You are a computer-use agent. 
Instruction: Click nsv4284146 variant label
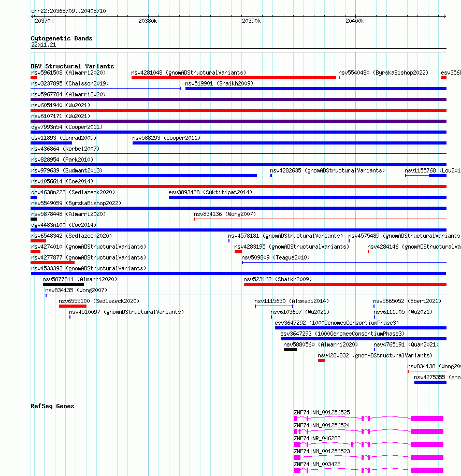coord(414,247)
